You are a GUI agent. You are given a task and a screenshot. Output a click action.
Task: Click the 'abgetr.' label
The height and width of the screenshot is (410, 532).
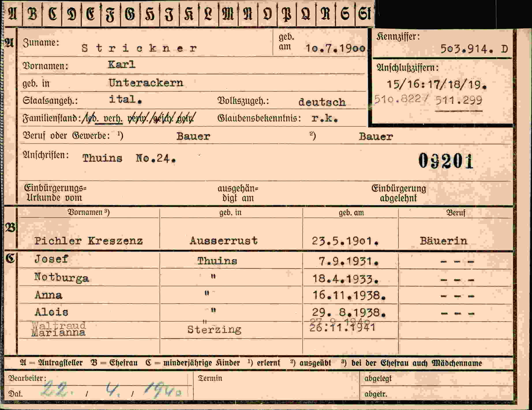(376, 394)
